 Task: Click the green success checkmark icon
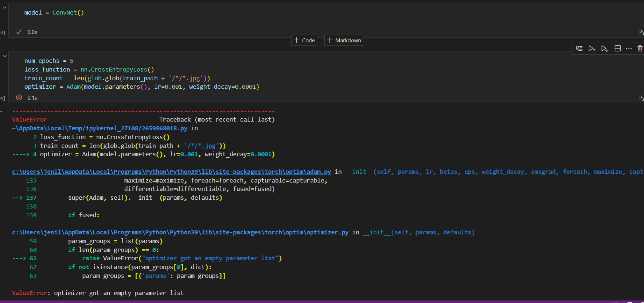pyautogui.click(x=19, y=32)
